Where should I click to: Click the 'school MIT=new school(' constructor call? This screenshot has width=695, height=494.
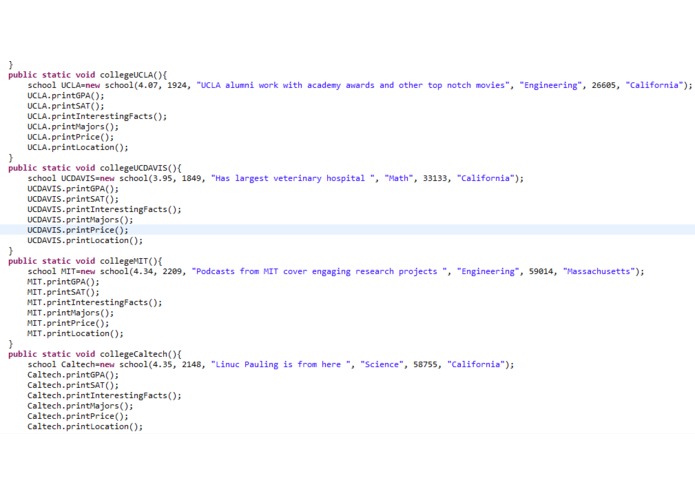(x=79, y=271)
